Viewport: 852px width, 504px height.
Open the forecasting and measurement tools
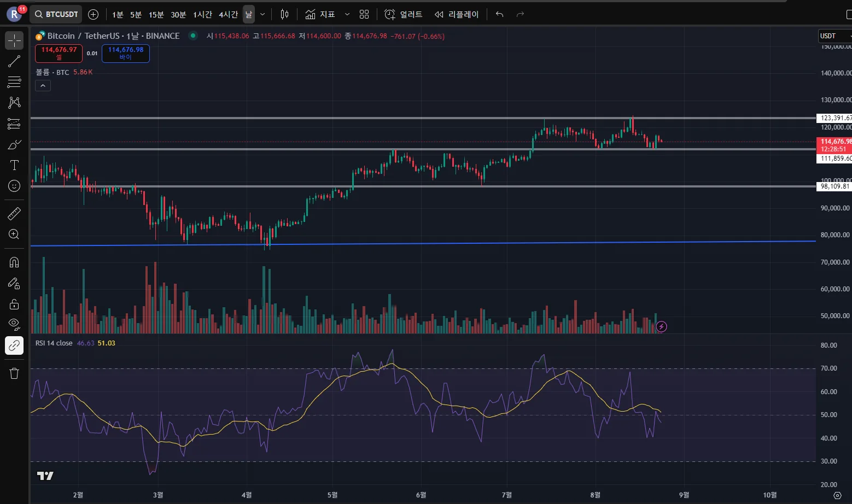(x=14, y=124)
